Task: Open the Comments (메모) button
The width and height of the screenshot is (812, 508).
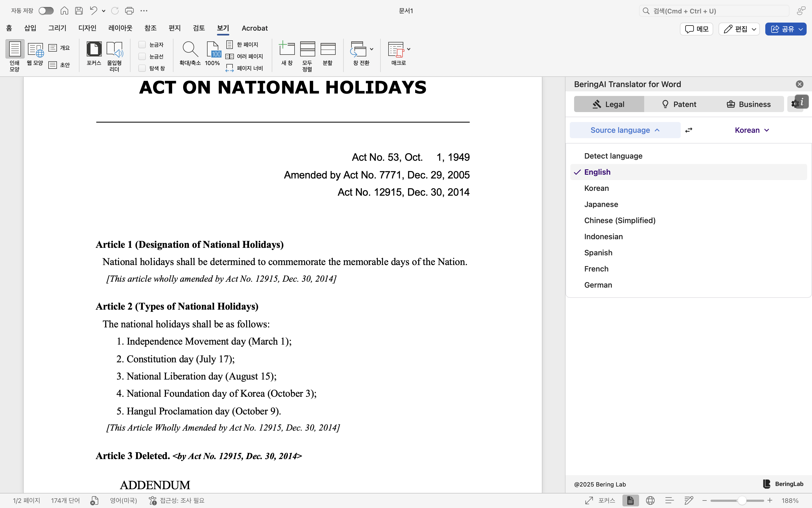Action: point(697,29)
